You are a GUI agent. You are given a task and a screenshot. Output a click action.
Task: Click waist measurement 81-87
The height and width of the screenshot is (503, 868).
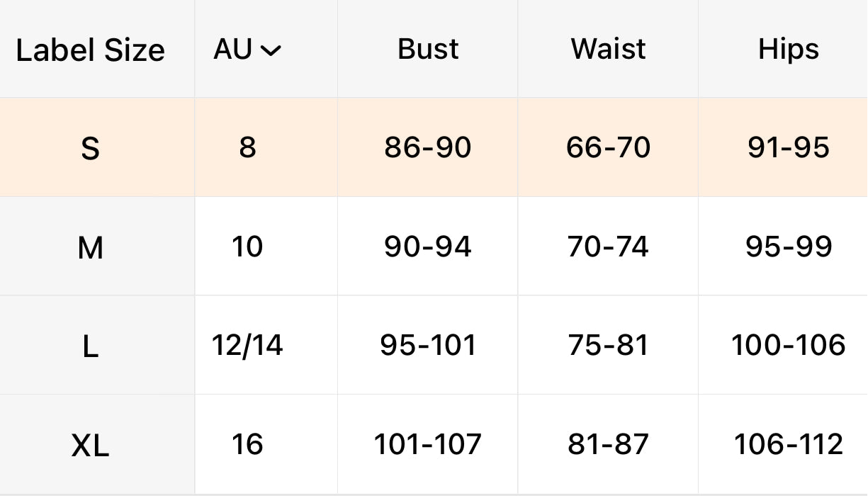608,444
